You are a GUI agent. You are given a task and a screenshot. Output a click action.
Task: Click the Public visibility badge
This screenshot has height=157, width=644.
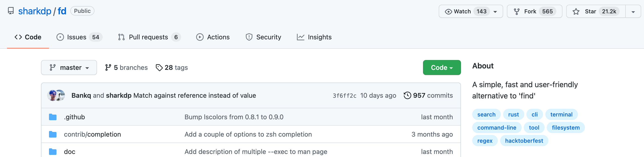coord(82,11)
